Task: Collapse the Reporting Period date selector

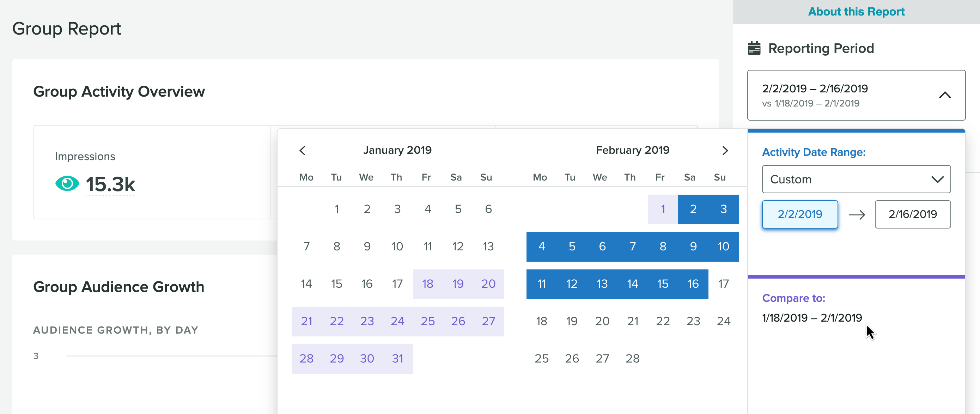Action: [x=945, y=95]
